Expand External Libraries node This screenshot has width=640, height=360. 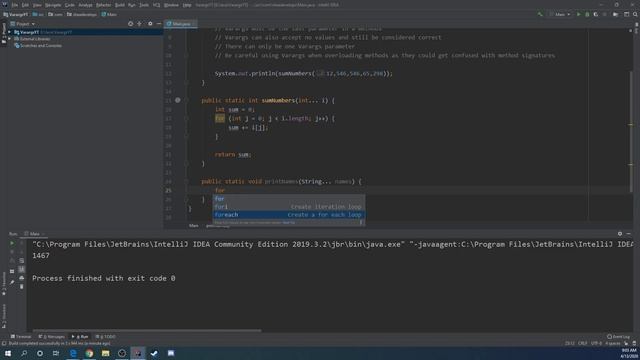(9, 39)
